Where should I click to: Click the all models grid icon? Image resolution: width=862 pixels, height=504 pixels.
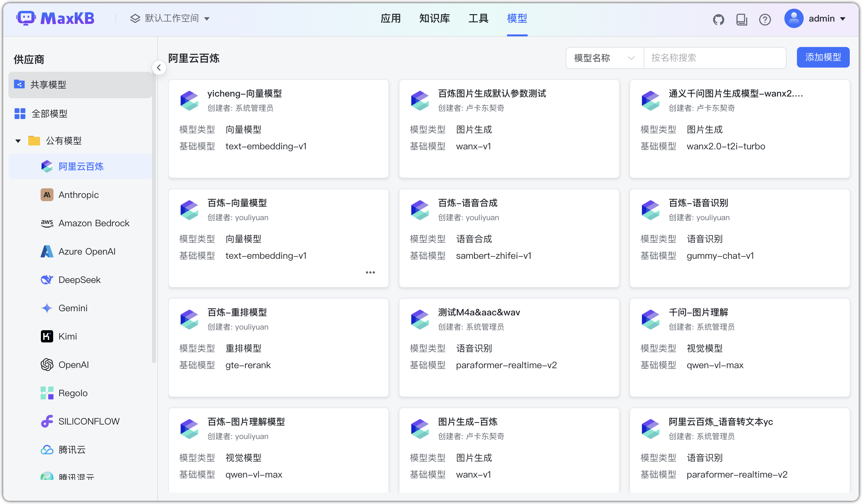pos(20,113)
